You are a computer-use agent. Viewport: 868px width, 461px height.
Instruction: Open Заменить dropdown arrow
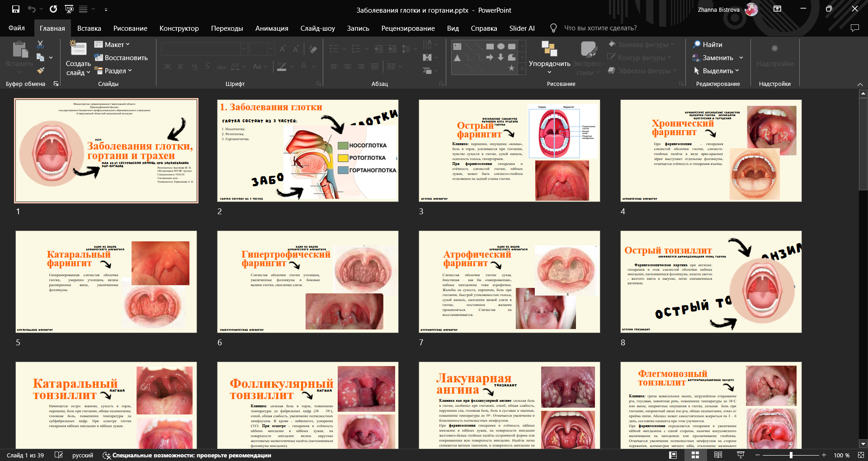click(741, 57)
